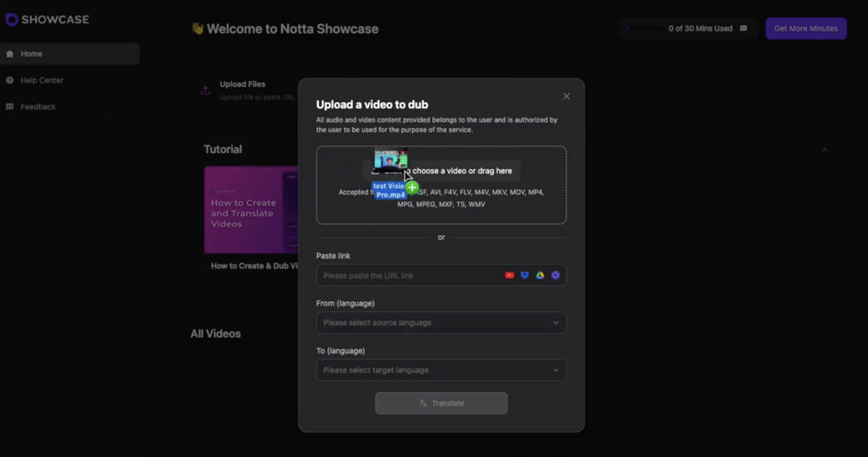Screen dimensions: 868x457
Task: Click the Translate language icon
Action: coord(423,403)
